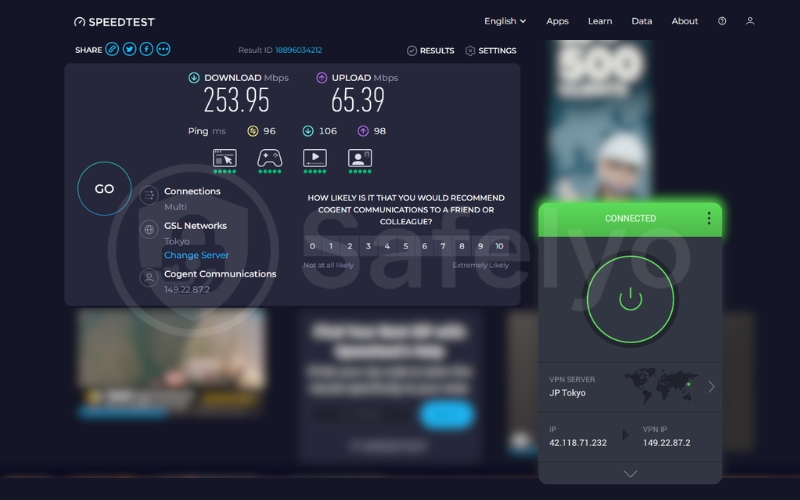The height and width of the screenshot is (500, 800).
Task: Rate recommendation as 5
Action: click(x=406, y=246)
